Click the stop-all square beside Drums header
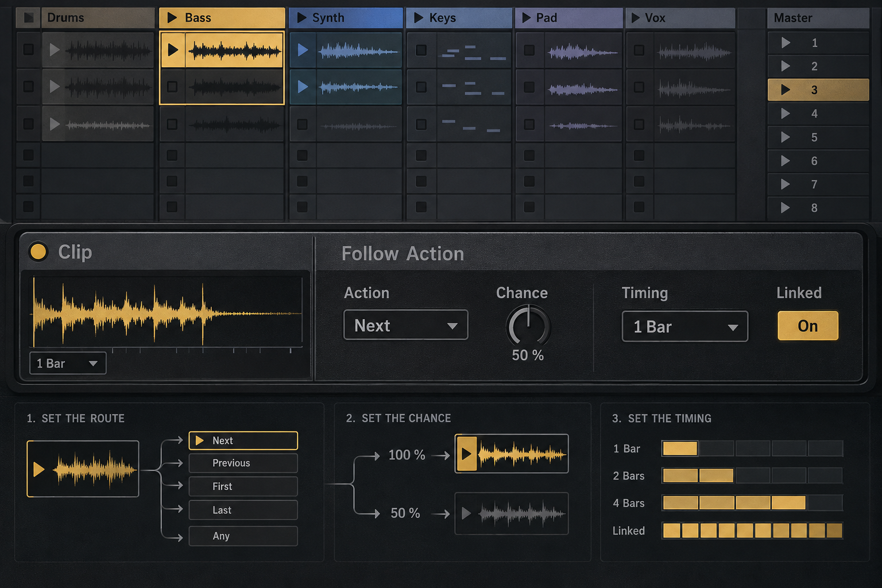The width and height of the screenshot is (882, 588). (28, 18)
